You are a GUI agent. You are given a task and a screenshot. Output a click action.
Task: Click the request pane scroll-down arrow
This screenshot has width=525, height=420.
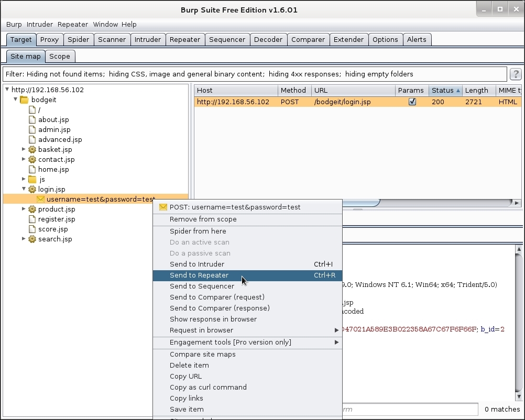point(519,396)
